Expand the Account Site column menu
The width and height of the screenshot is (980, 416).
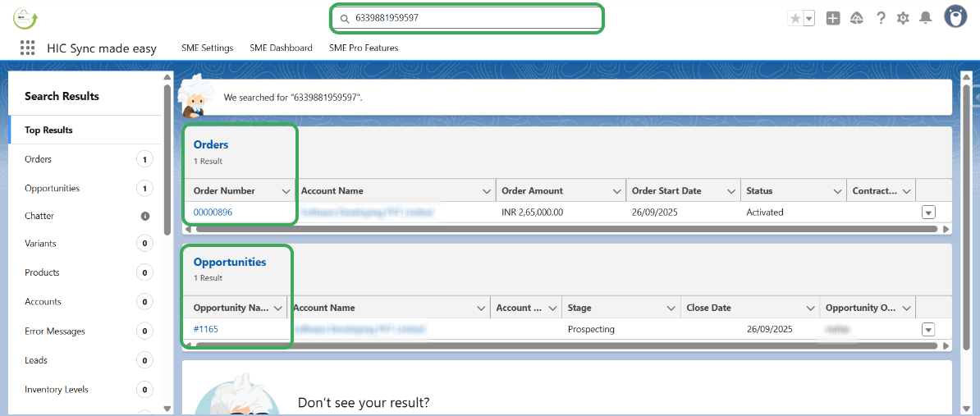coord(552,308)
